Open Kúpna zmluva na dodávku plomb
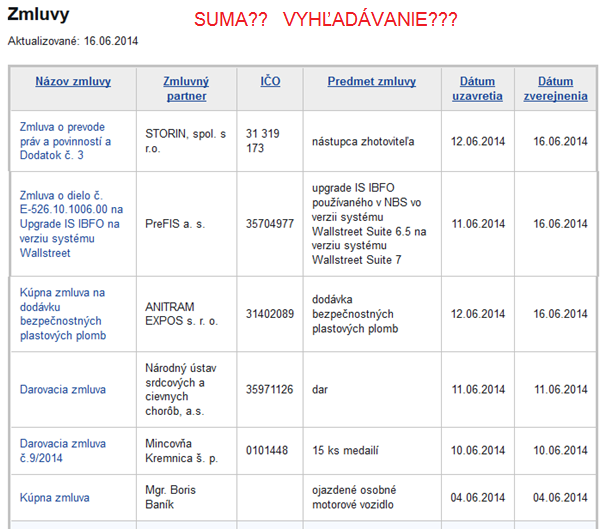The height and width of the screenshot is (531, 606). [x=63, y=314]
